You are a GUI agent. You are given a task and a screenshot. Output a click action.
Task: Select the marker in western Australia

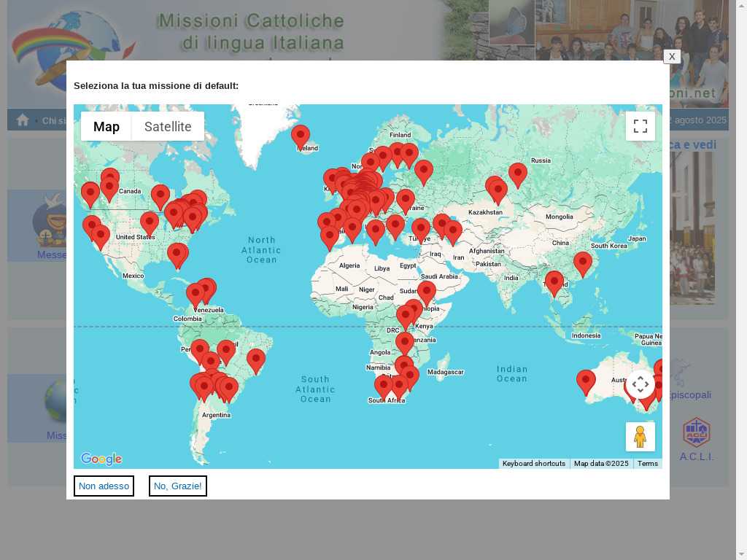tap(586, 382)
